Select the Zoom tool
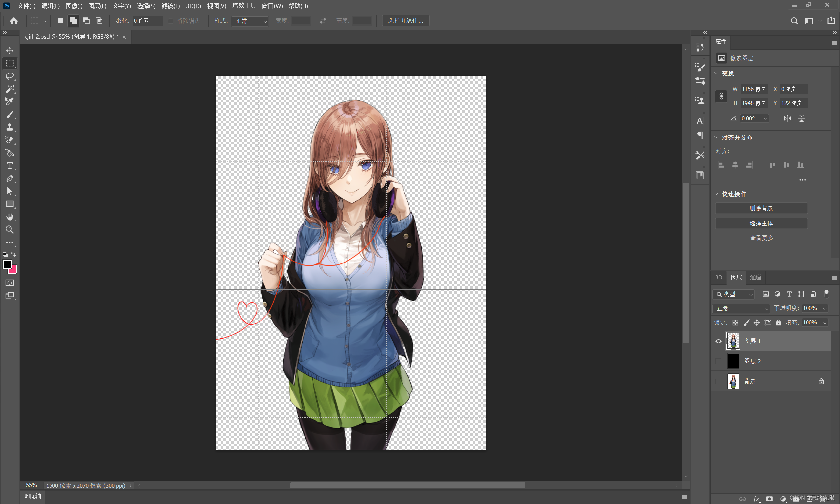The image size is (840, 504). click(10, 230)
